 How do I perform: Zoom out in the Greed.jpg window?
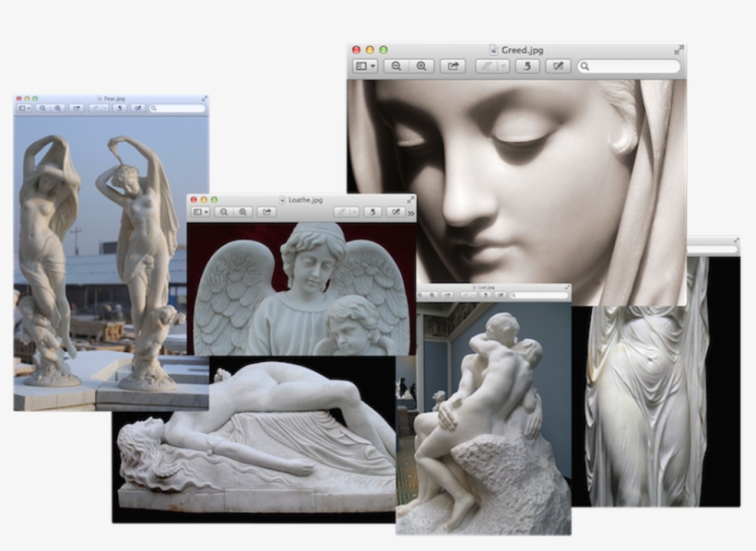[x=396, y=66]
